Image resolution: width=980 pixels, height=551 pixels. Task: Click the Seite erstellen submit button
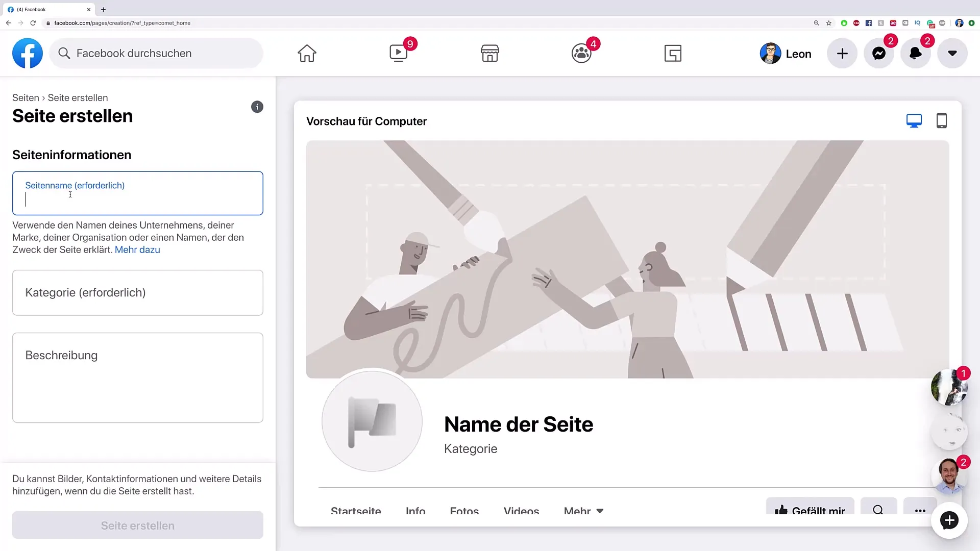click(137, 525)
